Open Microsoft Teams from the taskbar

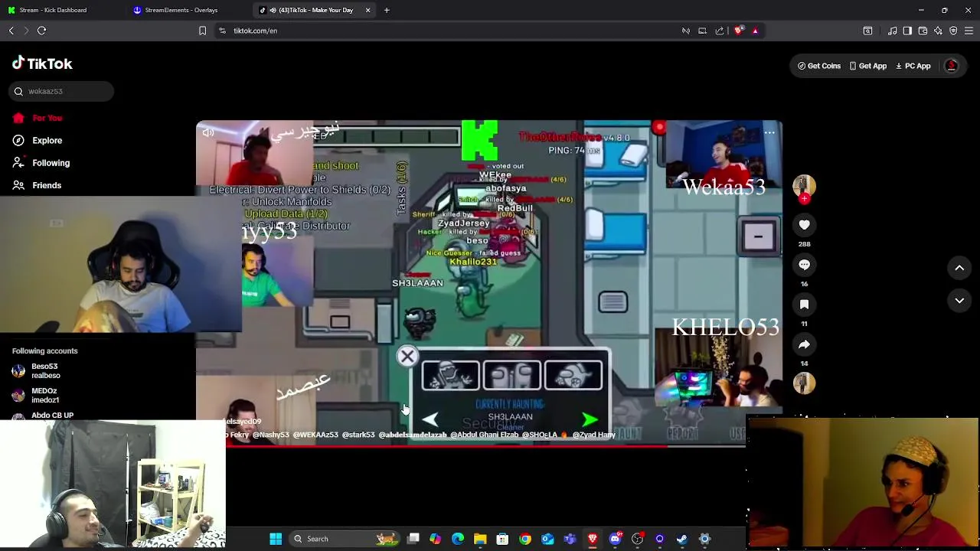pos(570,539)
